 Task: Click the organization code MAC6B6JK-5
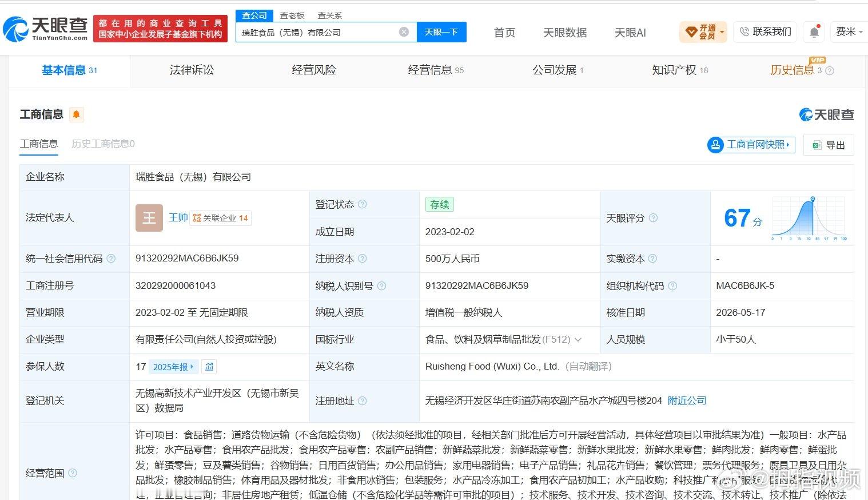click(745, 285)
